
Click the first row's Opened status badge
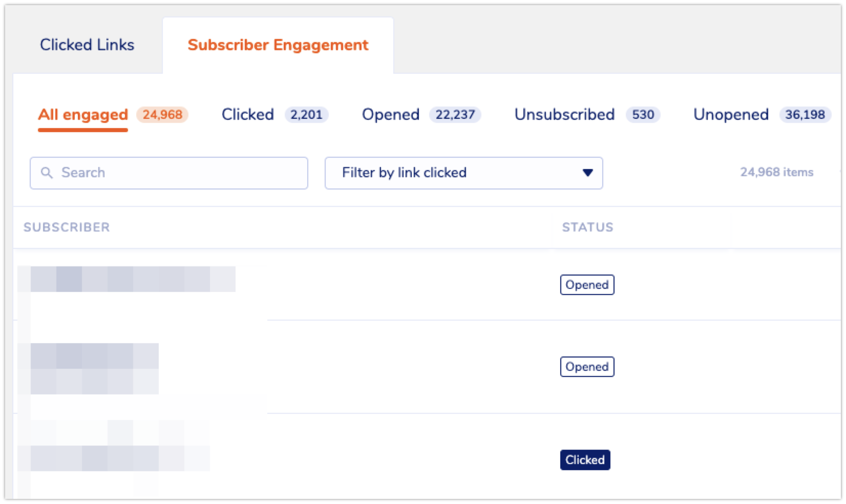point(587,285)
